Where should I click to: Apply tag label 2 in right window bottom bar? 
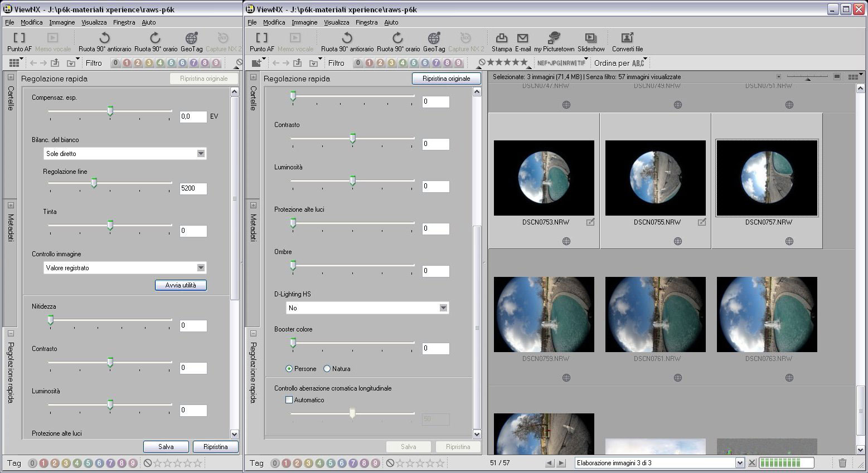pos(297,463)
